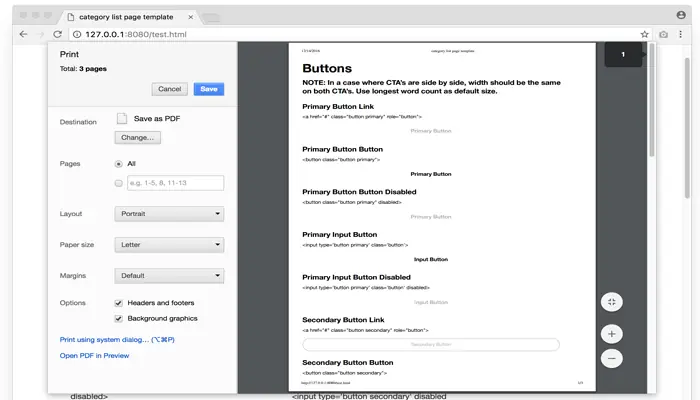Screen dimensions: 700x400
Task: Open the Layout Portrait dropdown
Action: [169, 214]
